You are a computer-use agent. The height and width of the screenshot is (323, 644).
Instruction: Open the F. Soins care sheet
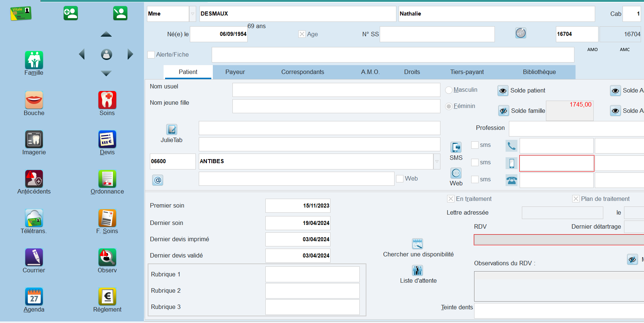click(107, 218)
